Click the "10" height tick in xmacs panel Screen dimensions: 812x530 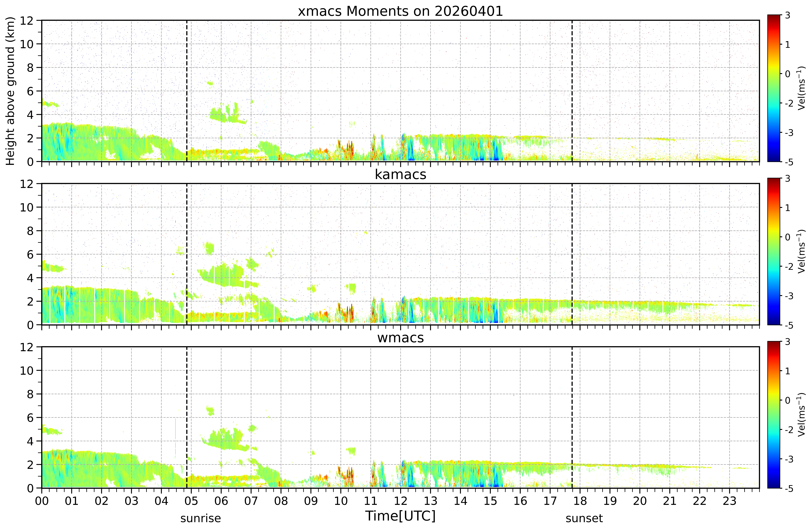click(27, 44)
